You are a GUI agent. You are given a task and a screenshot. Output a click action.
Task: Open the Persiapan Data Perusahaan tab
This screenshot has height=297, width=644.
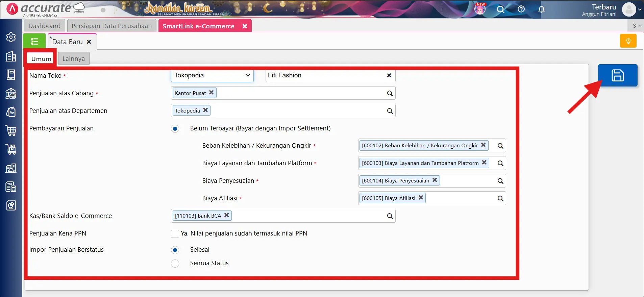112,26
